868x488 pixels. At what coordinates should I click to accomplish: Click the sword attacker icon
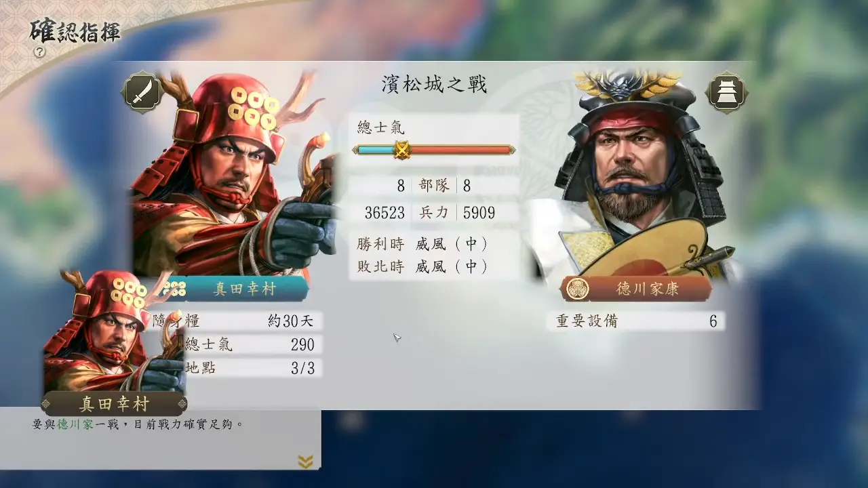pos(142,92)
